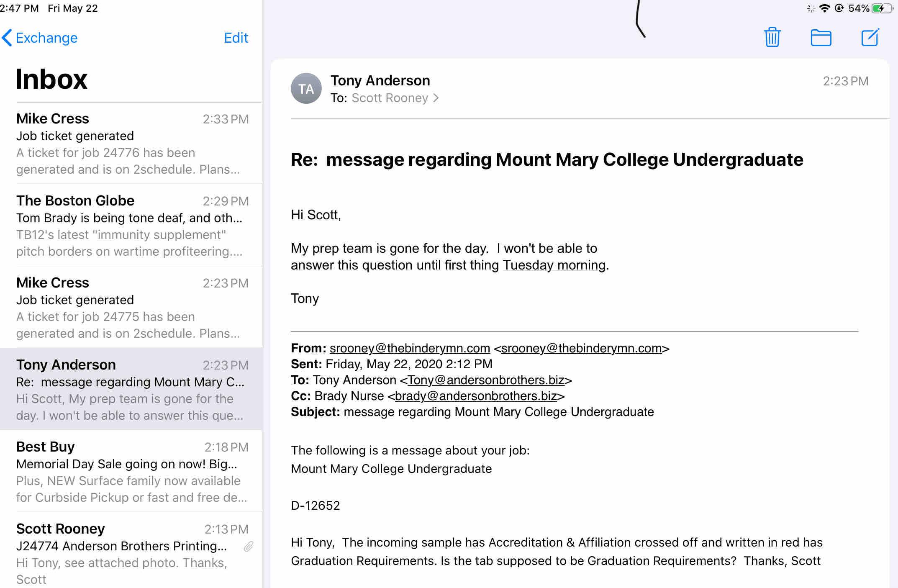
Task: Expand recipient details next to Scott Rooney
Action: tap(436, 98)
